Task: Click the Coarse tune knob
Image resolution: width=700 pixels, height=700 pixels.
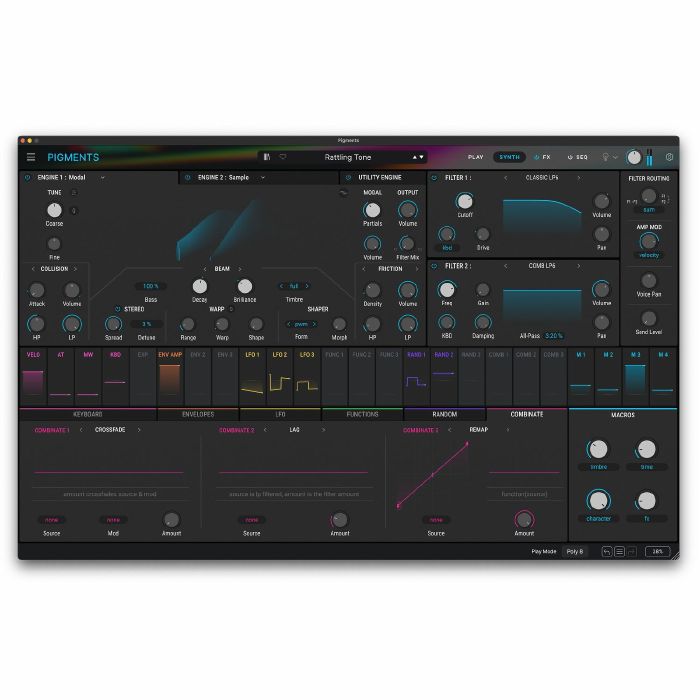Action: [54, 210]
